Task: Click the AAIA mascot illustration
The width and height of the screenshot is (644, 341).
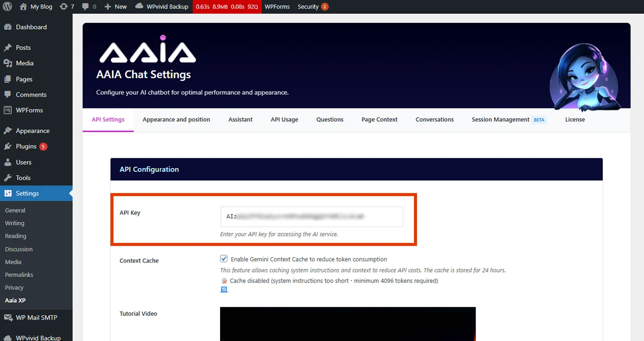Action: [585, 77]
